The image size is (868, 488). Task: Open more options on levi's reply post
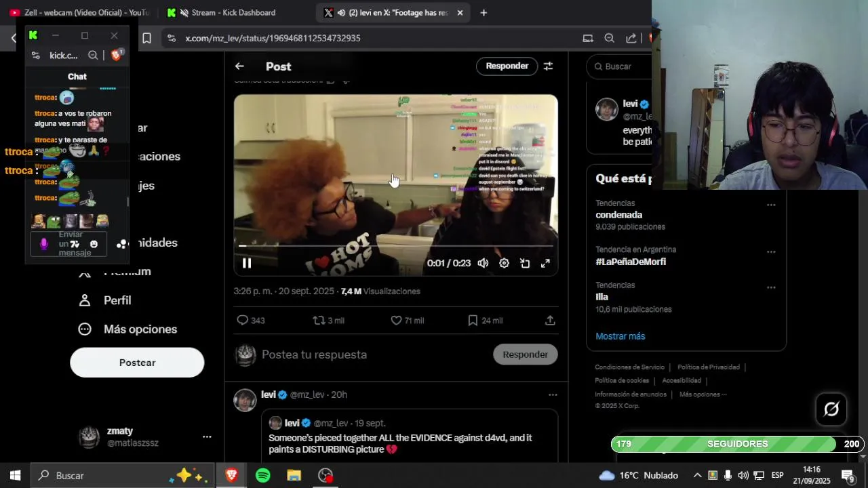click(x=553, y=394)
